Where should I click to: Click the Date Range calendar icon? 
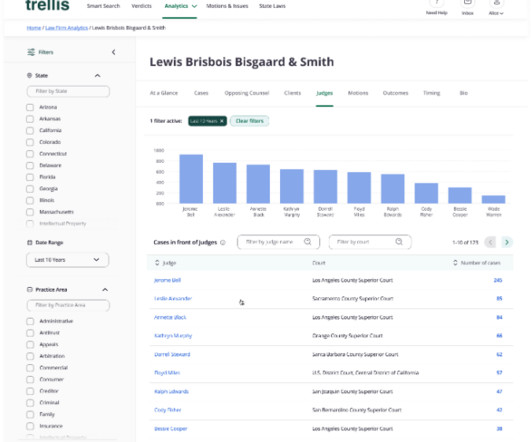click(x=29, y=243)
